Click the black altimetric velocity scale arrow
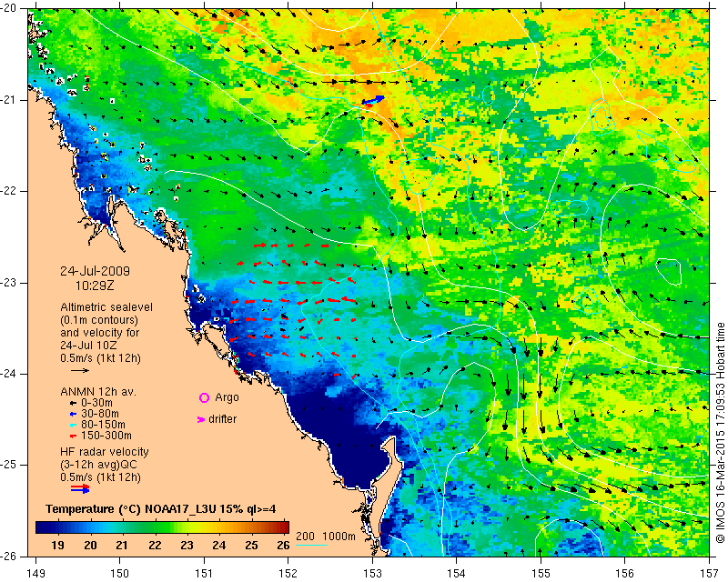Image resolution: width=728 pixels, height=582 pixels. (80, 370)
